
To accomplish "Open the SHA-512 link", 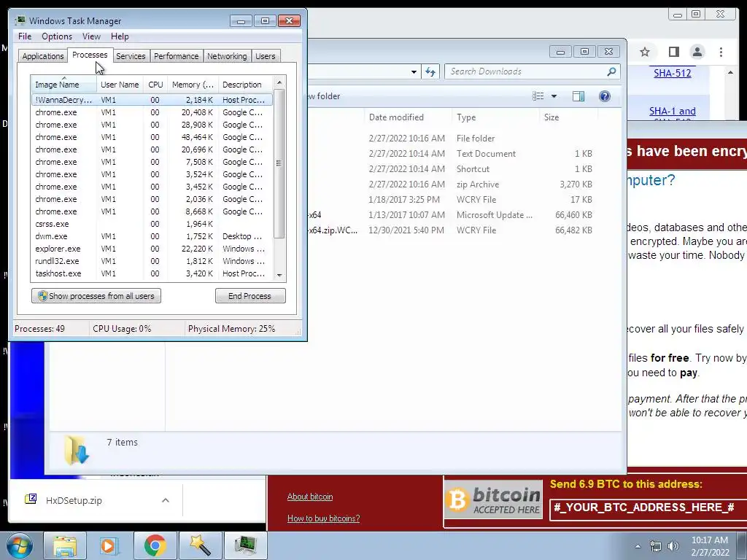I will (672, 73).
